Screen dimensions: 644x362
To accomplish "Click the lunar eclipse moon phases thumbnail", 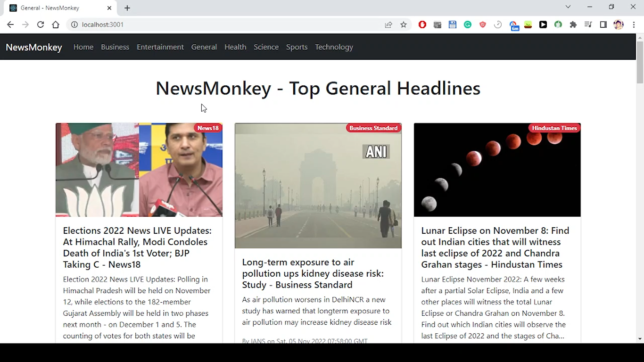I will tap(497, 170).
